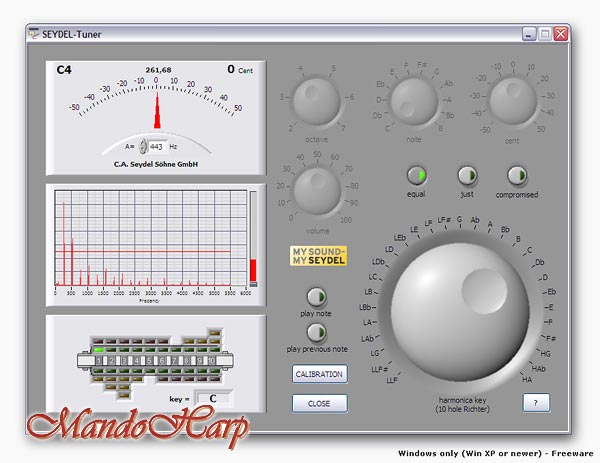This screenshot has width=600, height=463.
Task: Toggle the play note button
Action: (x=316, y=297)
